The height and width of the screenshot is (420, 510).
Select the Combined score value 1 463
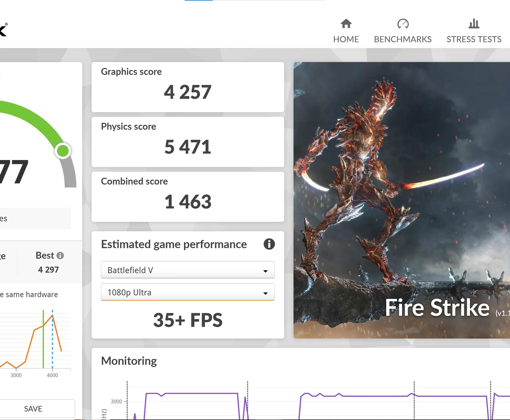tap(188, 202)
